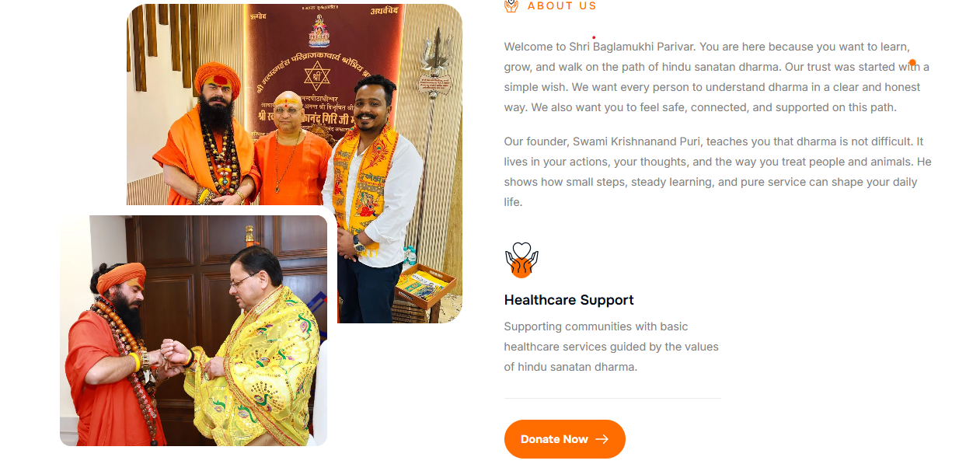
Task: Open the bottom photo of wrist thread tying
Action: 194,330
